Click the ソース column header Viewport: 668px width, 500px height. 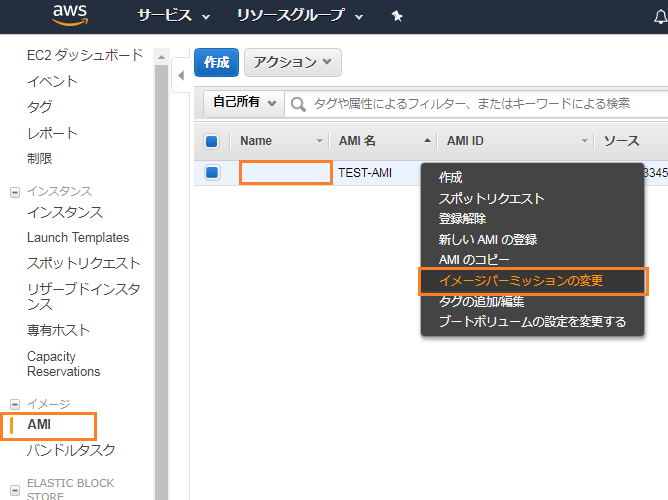622,141
